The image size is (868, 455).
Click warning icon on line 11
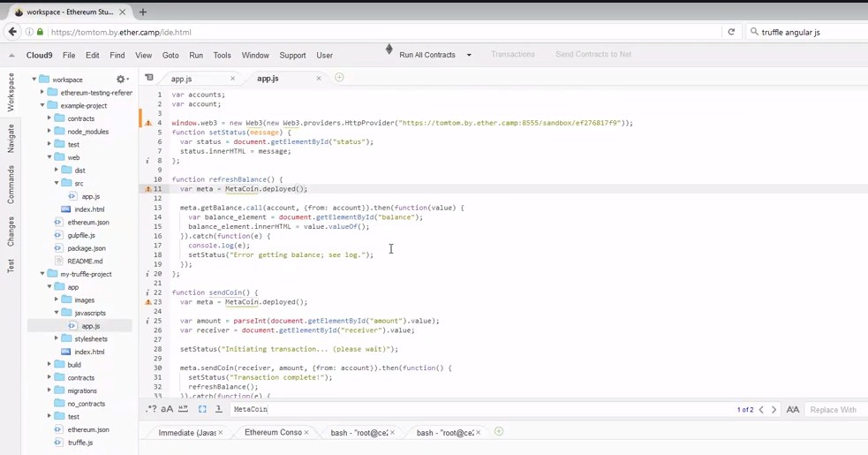pos(148,189)
